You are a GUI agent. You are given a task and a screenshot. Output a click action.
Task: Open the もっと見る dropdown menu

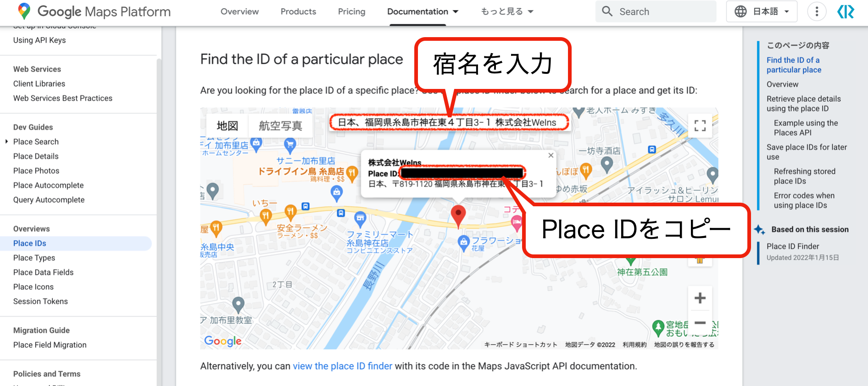[507, 11]
